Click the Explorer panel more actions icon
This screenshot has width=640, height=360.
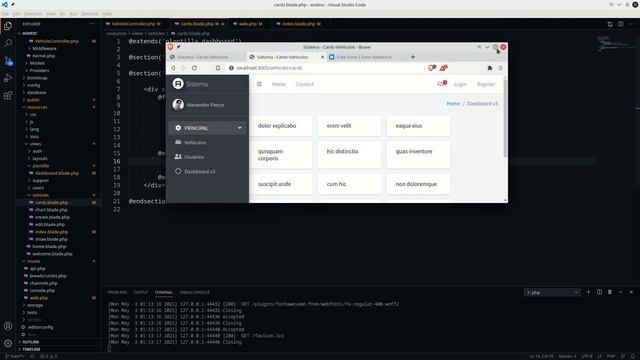pyautogui.click(x=92, y=24)
